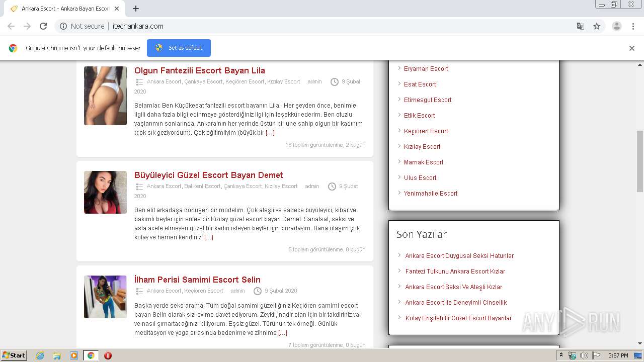The width and height of the screenshot is (644, 362).
Task: Click the clock date icon in the Selin post
Action: [x=258, y=291]
